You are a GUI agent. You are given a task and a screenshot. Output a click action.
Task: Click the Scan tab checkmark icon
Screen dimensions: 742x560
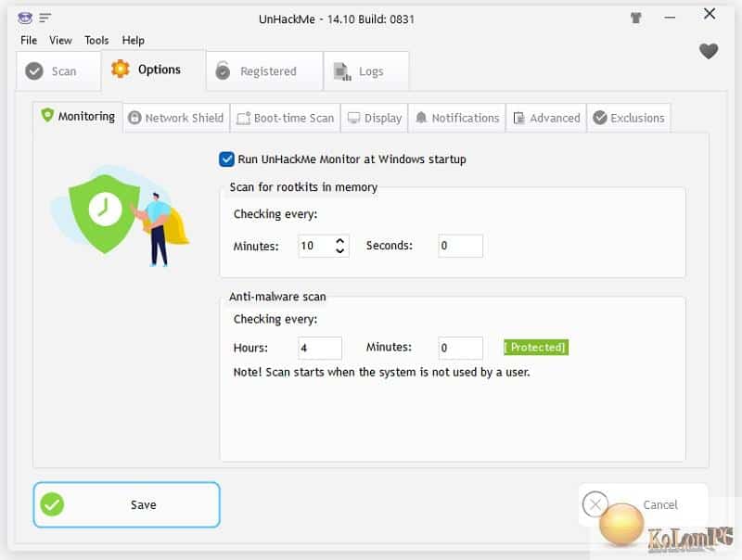pyautogui.click(x=34, y=71)
